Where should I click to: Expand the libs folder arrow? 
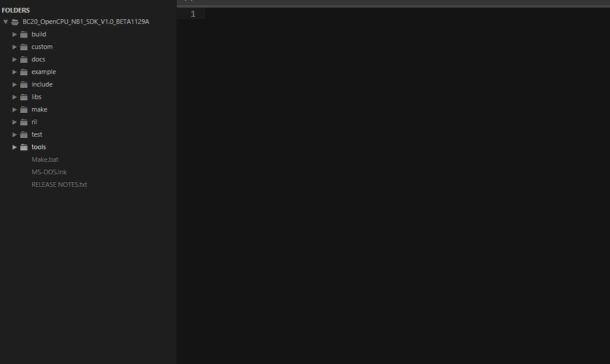click(x=14, y=97)
